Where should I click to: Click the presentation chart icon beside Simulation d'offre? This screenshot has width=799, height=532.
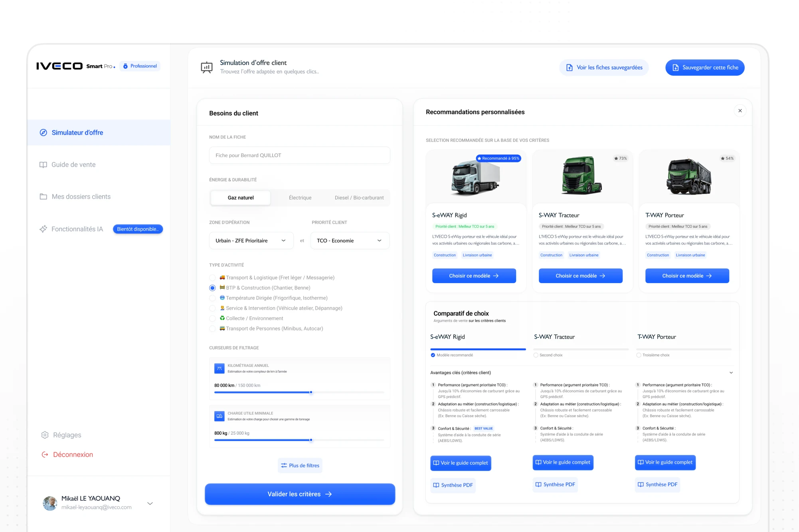pyautogui.click(x=206, y=67)
